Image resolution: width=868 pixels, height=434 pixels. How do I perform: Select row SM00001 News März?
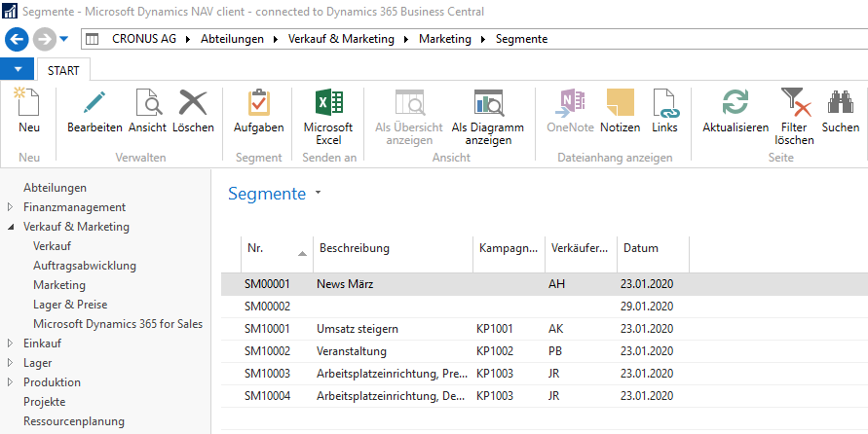(x=545, y=284)
